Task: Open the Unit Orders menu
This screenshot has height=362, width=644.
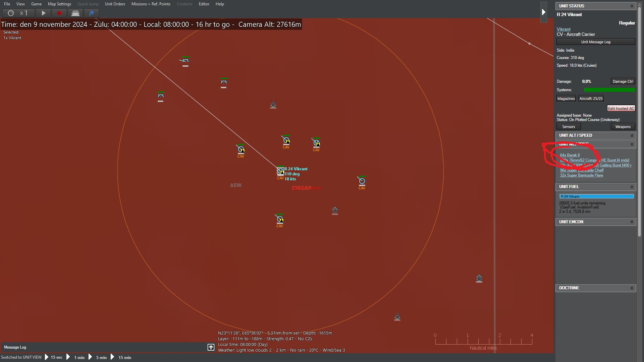Action: click(x=115, y=4)
